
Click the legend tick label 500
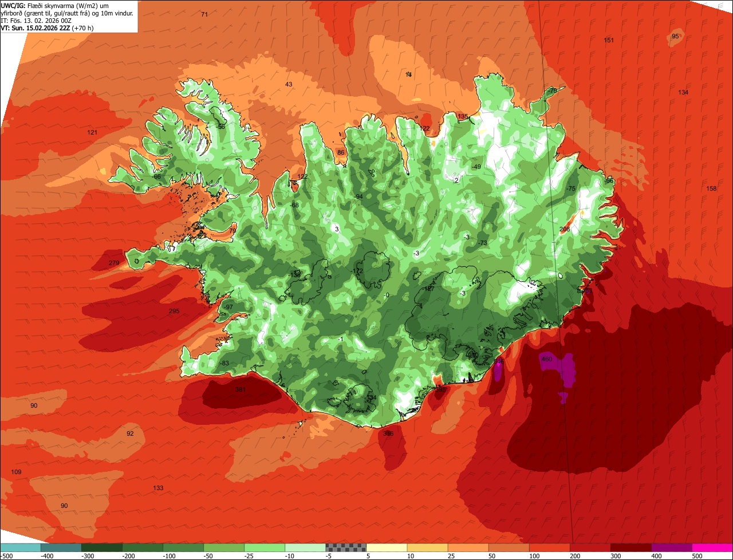click(x=697, y=556)
